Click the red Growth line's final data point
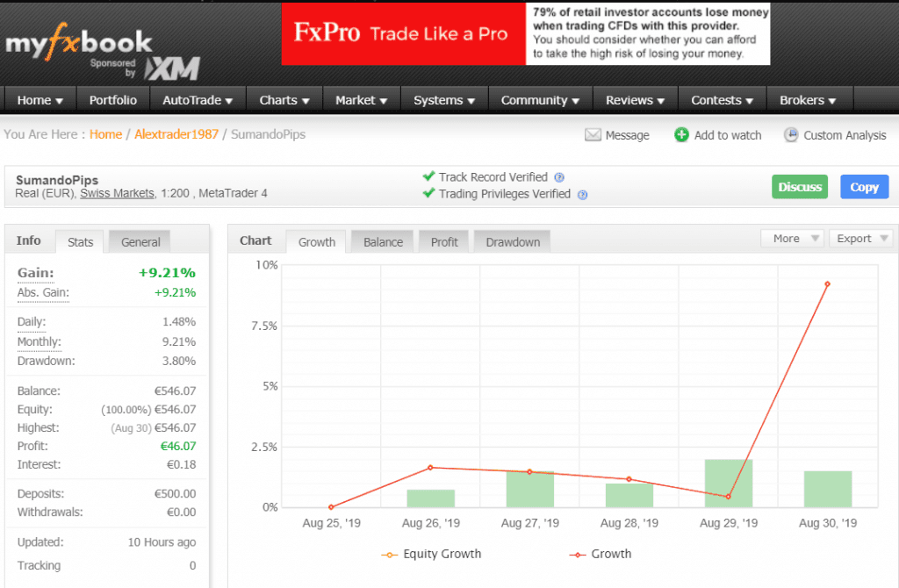The image size is (899, 588). coord(826,283)
